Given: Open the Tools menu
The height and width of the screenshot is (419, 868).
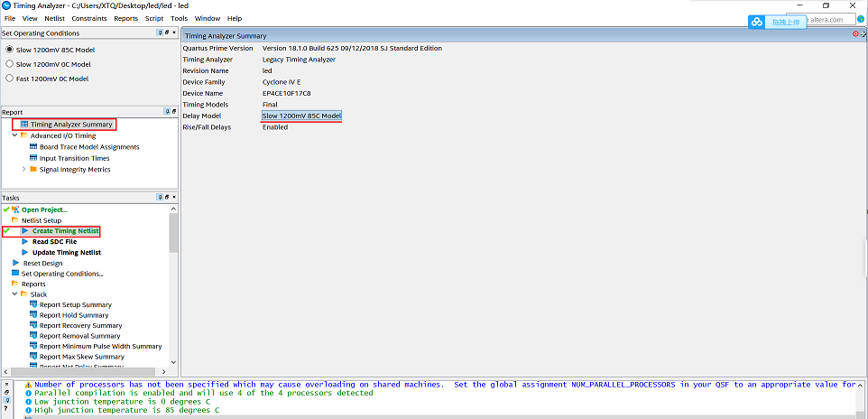Looking at the screenshot, I should click(180, 18).
